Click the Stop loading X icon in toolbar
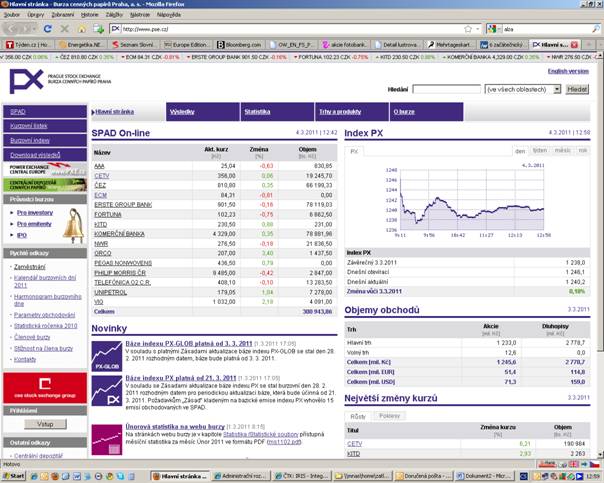This screenshot has width=604, height=483. coord(65,29)
